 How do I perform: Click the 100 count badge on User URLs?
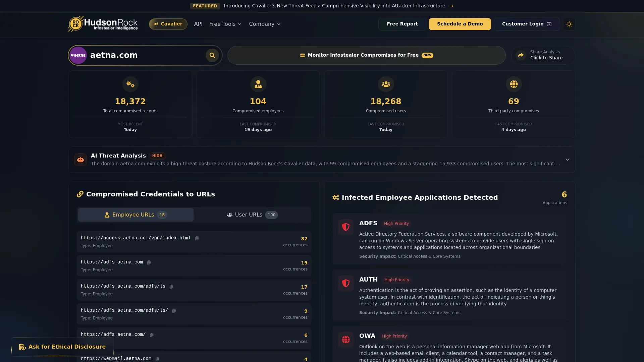271,215
